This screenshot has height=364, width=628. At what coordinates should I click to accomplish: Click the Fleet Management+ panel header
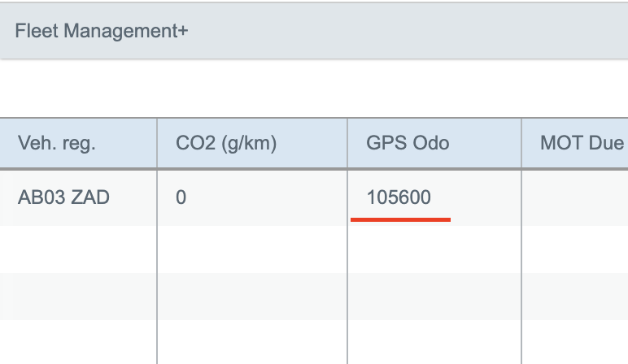(102, 31)
